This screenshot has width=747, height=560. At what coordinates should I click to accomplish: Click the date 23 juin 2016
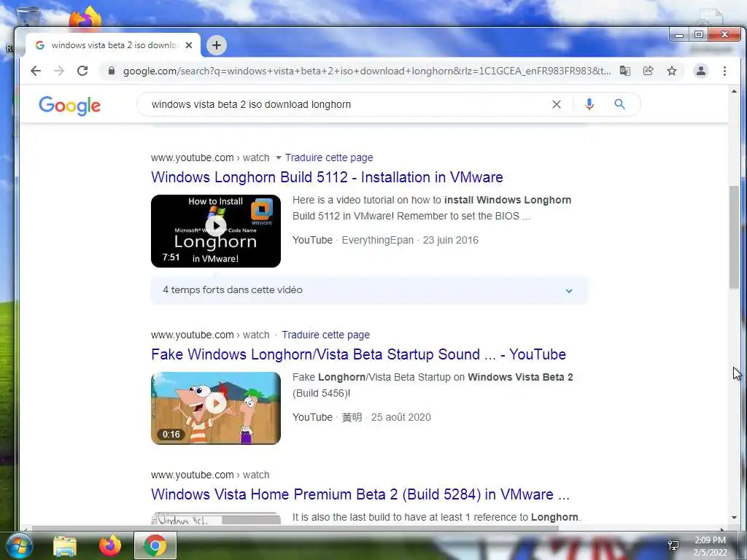(x=450, y=240)
